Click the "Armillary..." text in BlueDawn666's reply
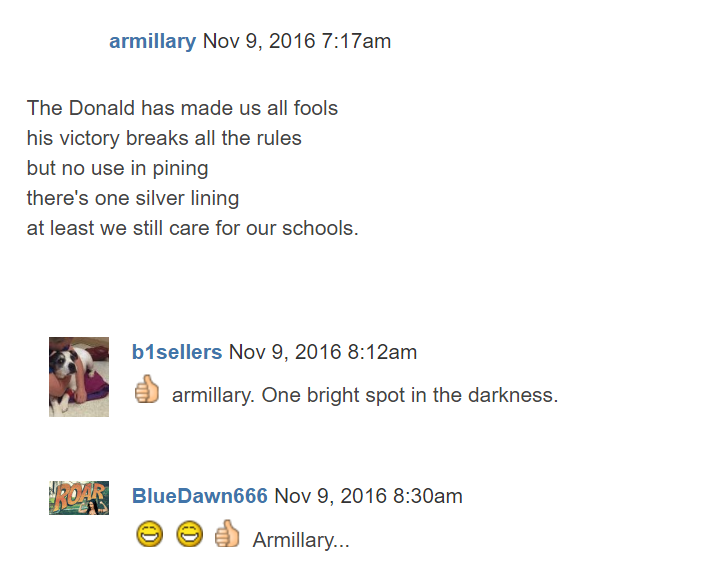This screenshot has width=723, height=576. (301, 540)
